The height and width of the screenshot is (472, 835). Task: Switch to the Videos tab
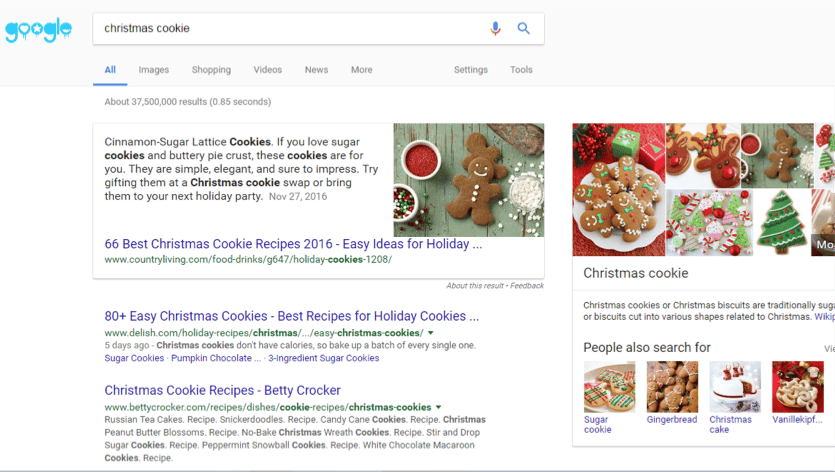[x=267, y=70]
